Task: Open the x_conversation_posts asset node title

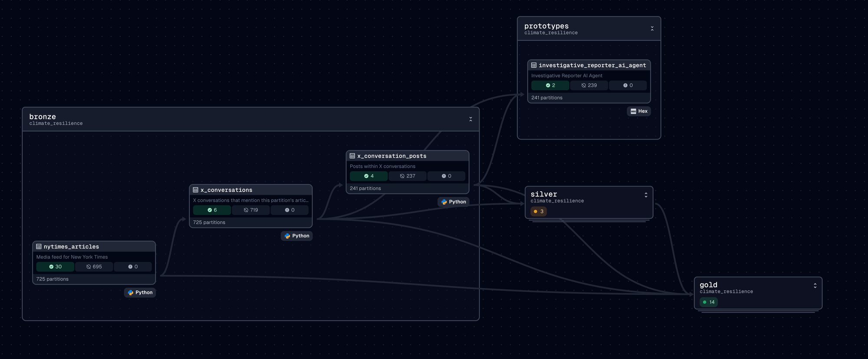Action: (391, 156)
